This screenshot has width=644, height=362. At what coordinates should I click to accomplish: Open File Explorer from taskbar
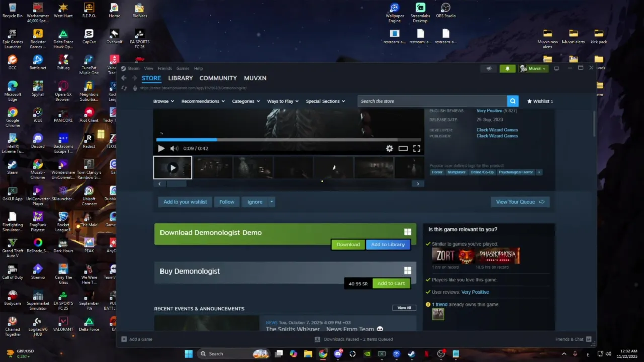[x=308, y=354]
